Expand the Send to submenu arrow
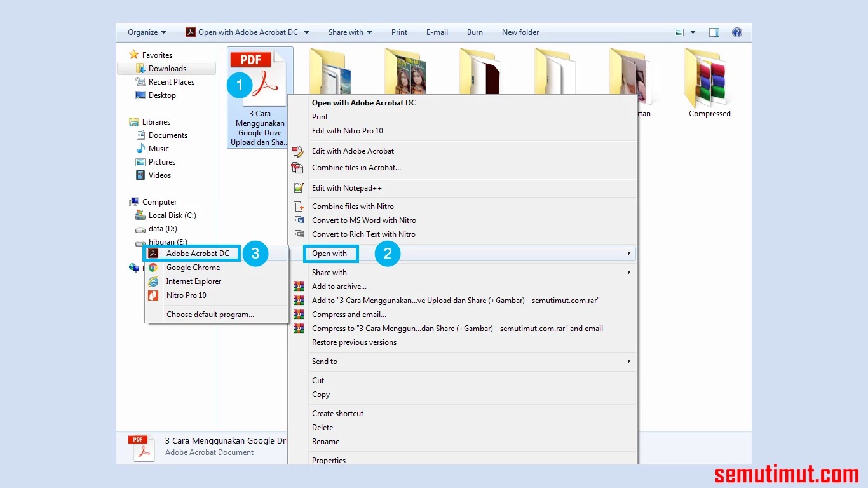Viewport: 868px width, 488px height. point(628,362)
